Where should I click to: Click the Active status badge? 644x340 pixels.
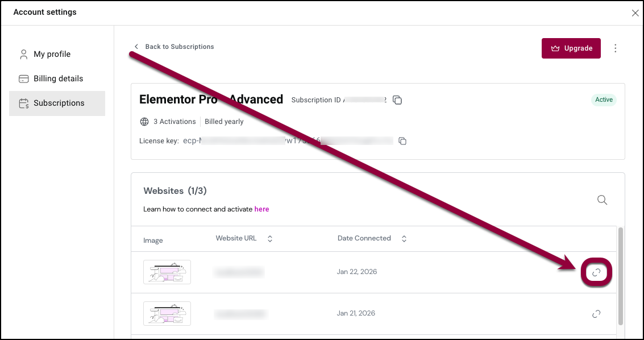tap(604, 100)
